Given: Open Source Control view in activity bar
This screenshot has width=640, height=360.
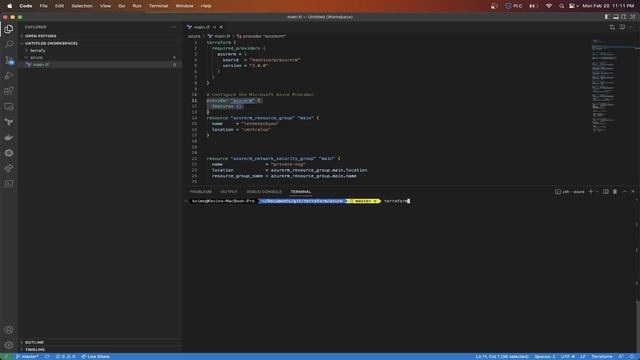Looking at the screenshot, I should click(x=9, y=60).
